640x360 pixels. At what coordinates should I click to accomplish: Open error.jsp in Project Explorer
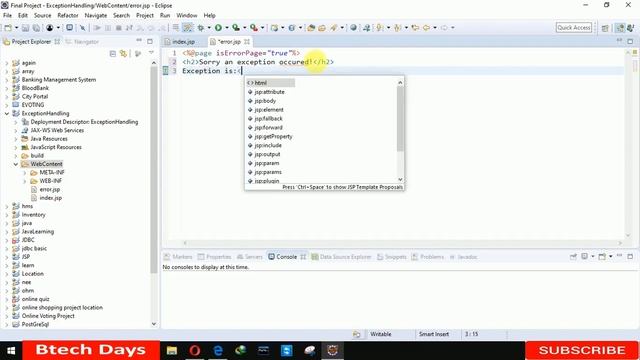(50, 189)
